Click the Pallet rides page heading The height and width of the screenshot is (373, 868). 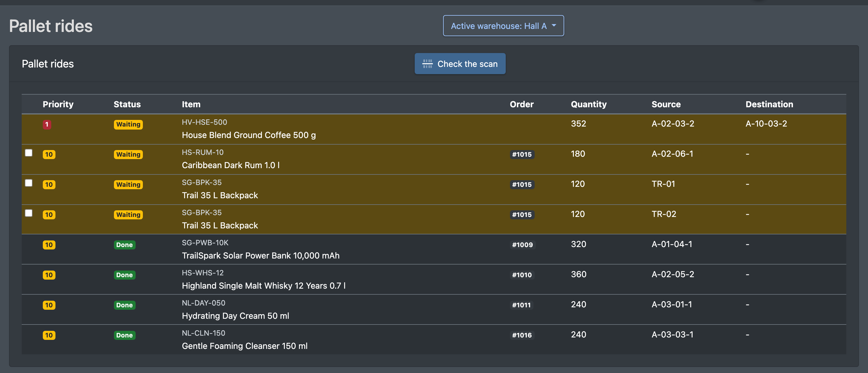(x=51, y=26)
